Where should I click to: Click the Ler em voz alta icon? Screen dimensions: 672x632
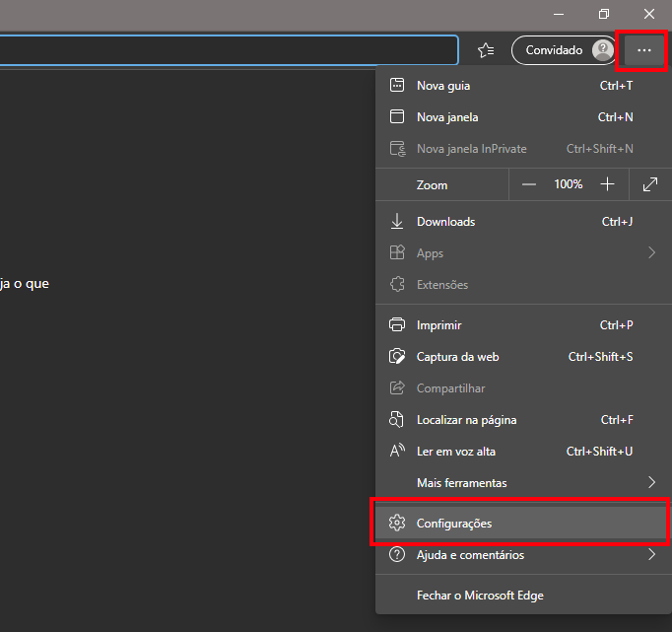pyautogui.click(x=398, y=452)
